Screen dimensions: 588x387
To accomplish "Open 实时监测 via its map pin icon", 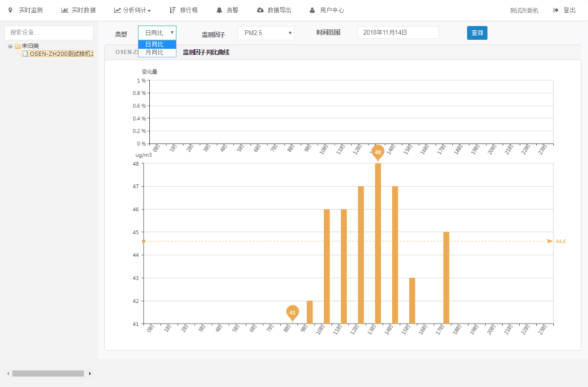I will (x=10, y=10).
